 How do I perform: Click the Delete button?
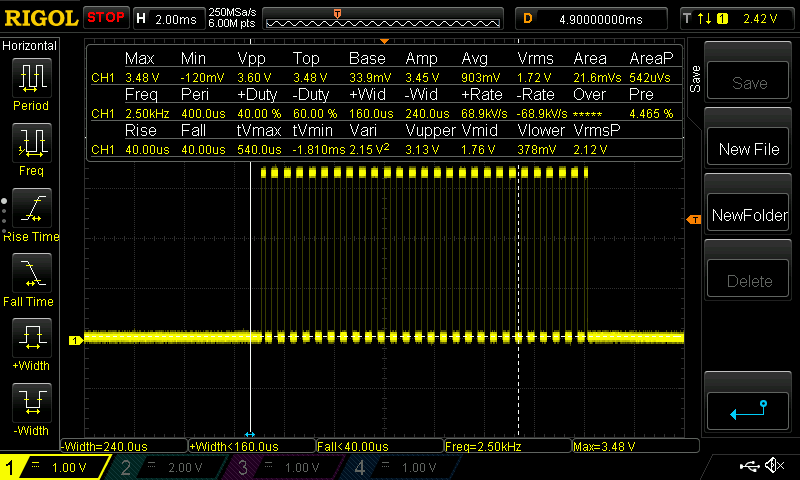click(748, 280)
